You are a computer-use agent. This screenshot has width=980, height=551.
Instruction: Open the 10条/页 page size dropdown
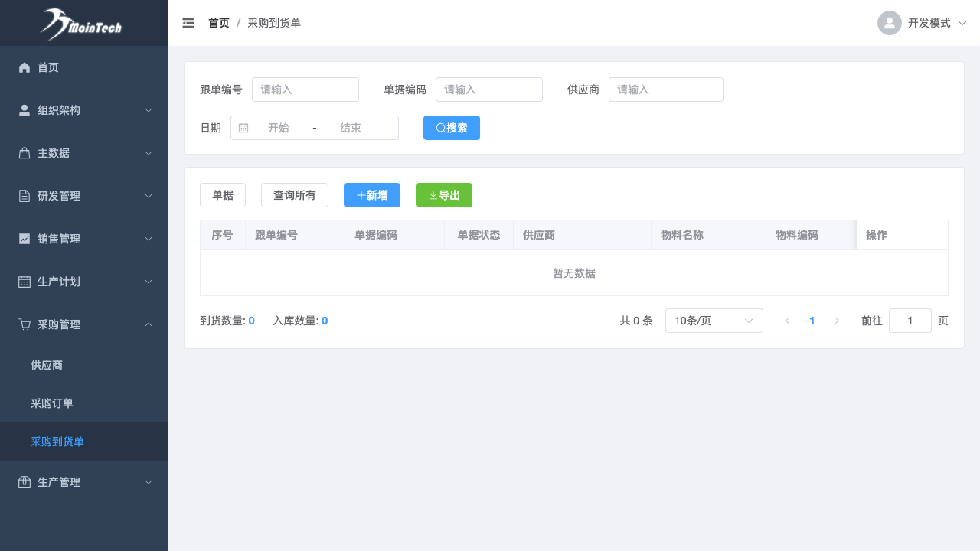(x=714, y=321)
